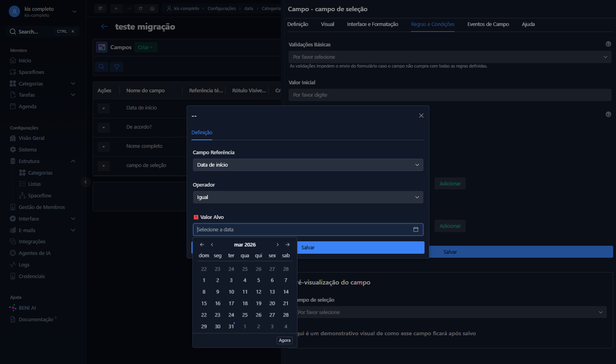Close the Definição dialog with X
Screen dimensions: 616x364
coord(421,115)
